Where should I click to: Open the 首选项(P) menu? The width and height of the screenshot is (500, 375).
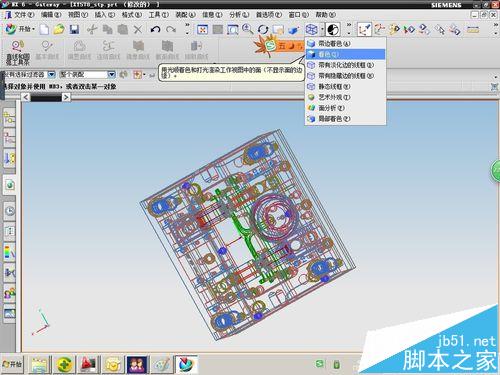click(x=268, y=15)
